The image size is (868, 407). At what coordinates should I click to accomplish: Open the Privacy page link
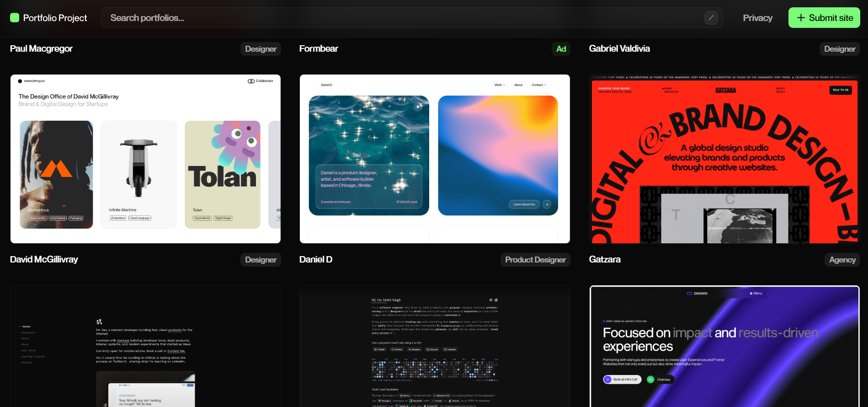click(757, 18)
